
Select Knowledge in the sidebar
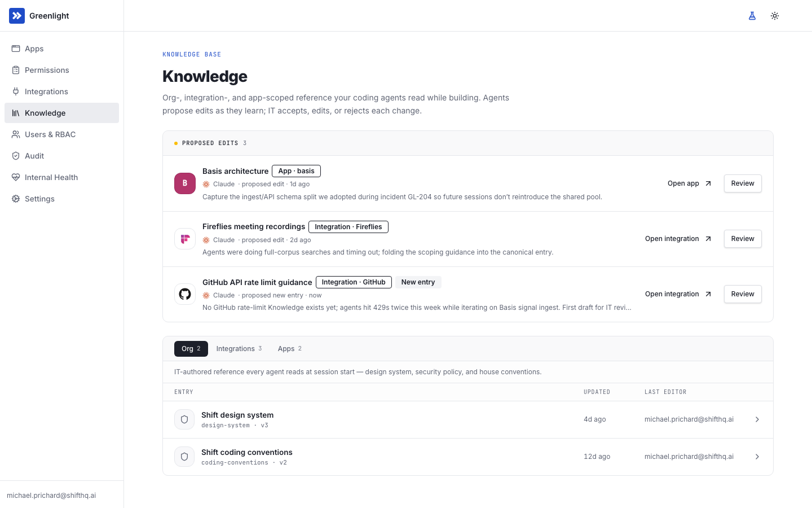point(61,113)
